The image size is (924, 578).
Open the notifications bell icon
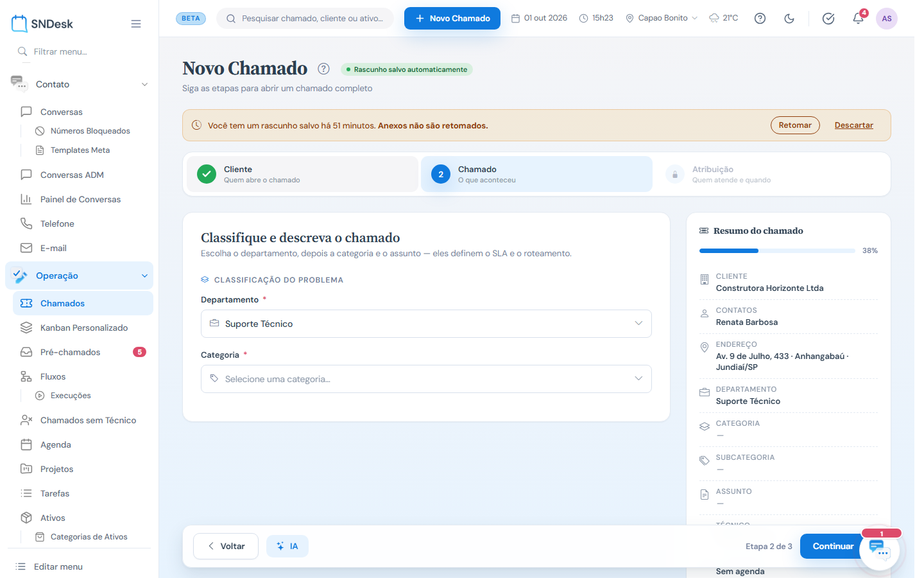coord(858,19)
